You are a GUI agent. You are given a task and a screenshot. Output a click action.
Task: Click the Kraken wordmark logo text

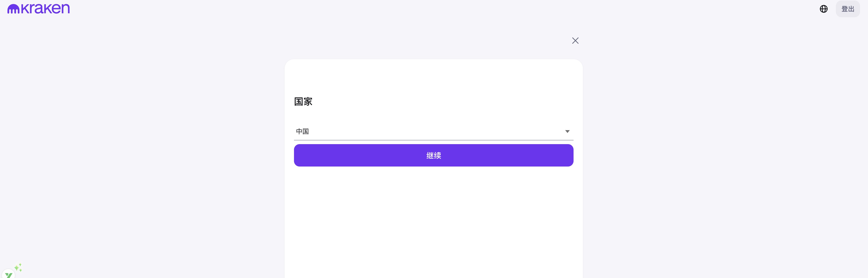(x=45, y=8)
